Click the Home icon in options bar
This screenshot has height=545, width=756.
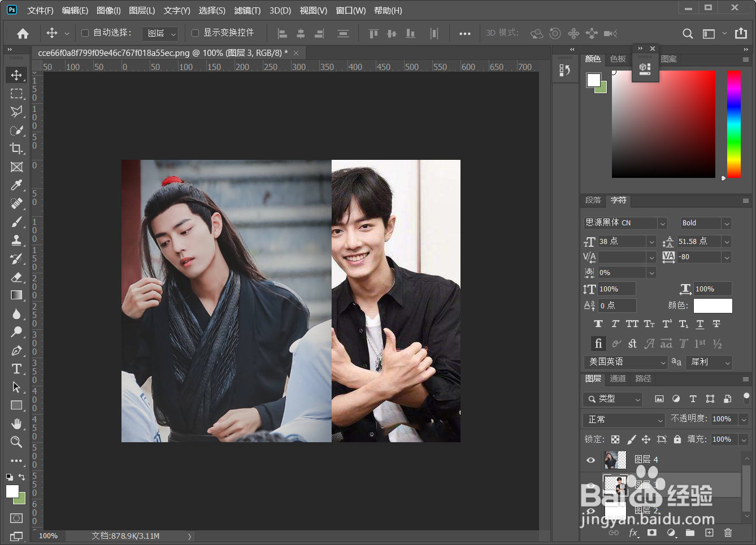pos(23,33)
